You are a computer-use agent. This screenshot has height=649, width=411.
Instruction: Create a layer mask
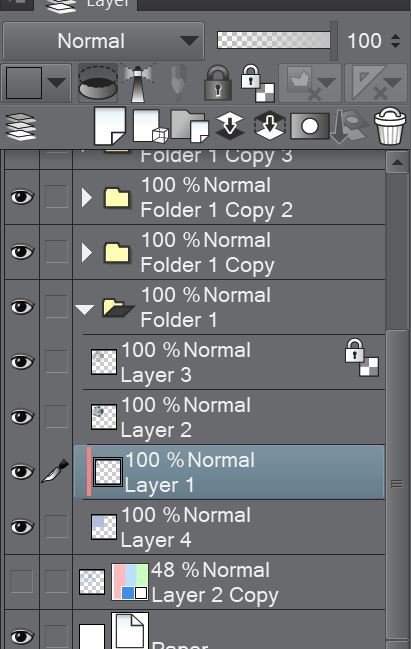point(310,126)
